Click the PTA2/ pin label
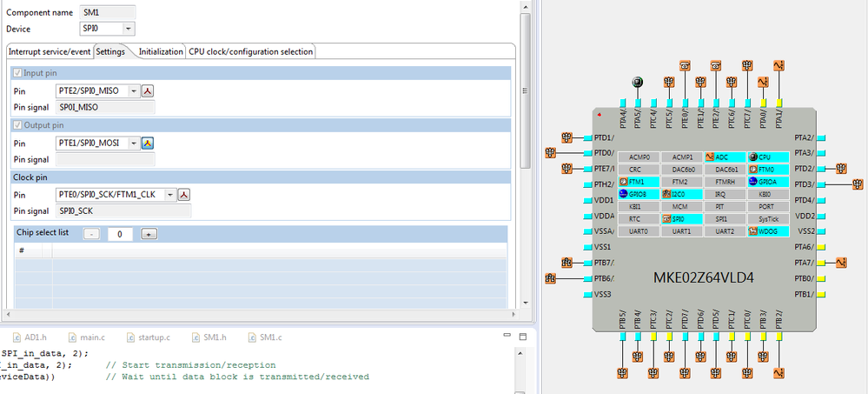This screenshot has height=394, width=868. pyautogui.click(x=805, y=137)
